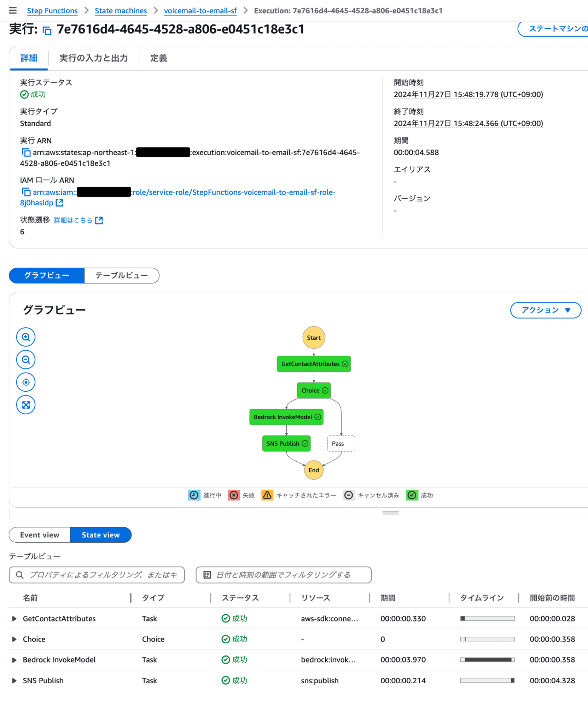Open the 詳細 tab
This screenshot has width=588, height=707.
point(29,58)
